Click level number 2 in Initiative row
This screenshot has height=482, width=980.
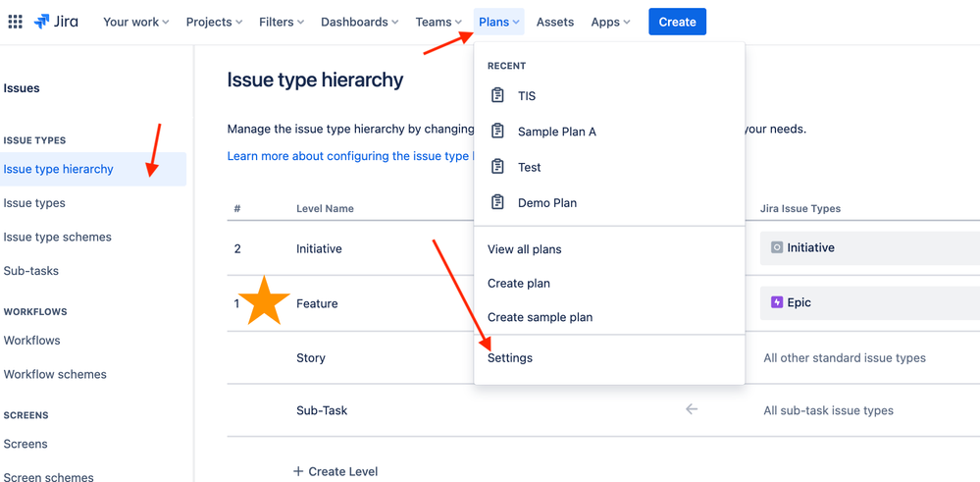[x=237, y=248]
